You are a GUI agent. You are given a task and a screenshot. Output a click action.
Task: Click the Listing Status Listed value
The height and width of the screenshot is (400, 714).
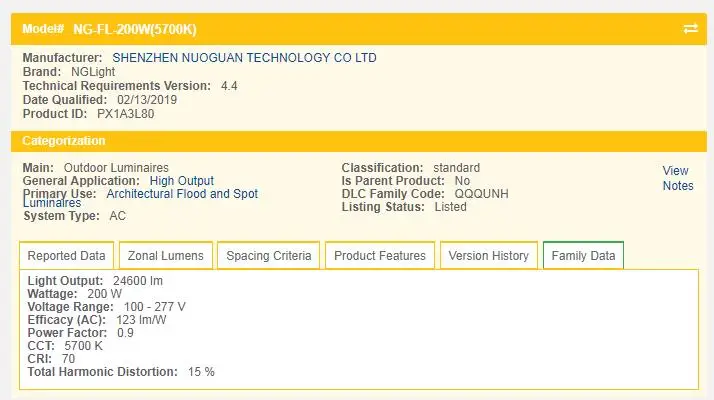[451, 207]
